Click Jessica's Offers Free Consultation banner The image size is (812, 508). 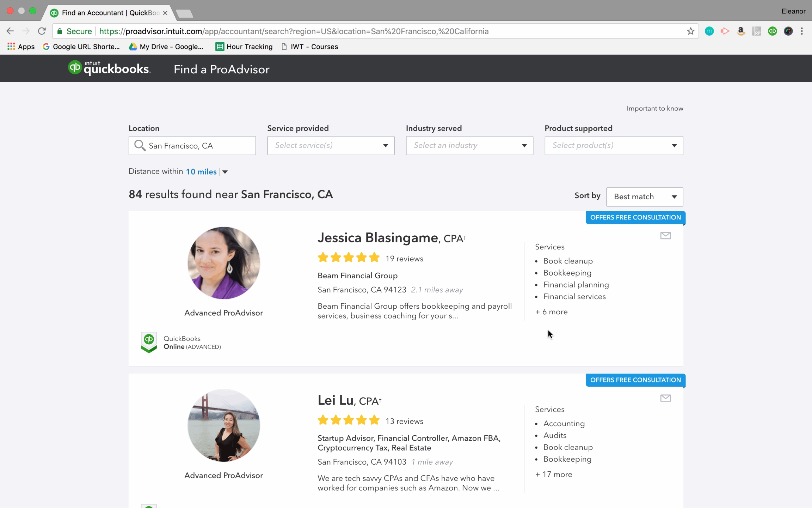click(635, 217)
